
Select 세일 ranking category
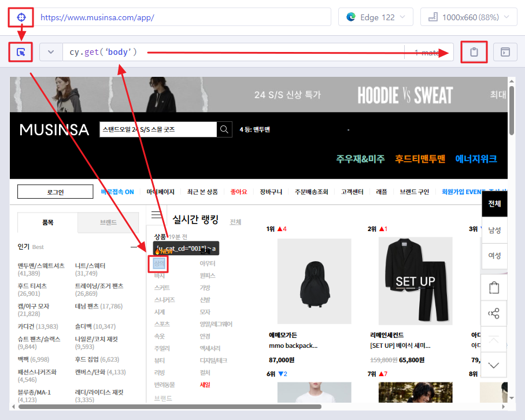tap(205, 385)
